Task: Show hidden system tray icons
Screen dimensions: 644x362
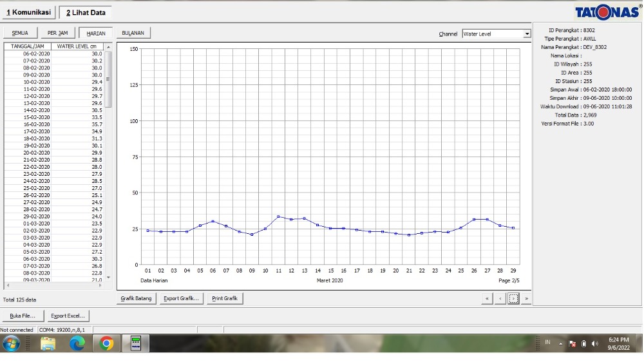Action: (560, 343)
